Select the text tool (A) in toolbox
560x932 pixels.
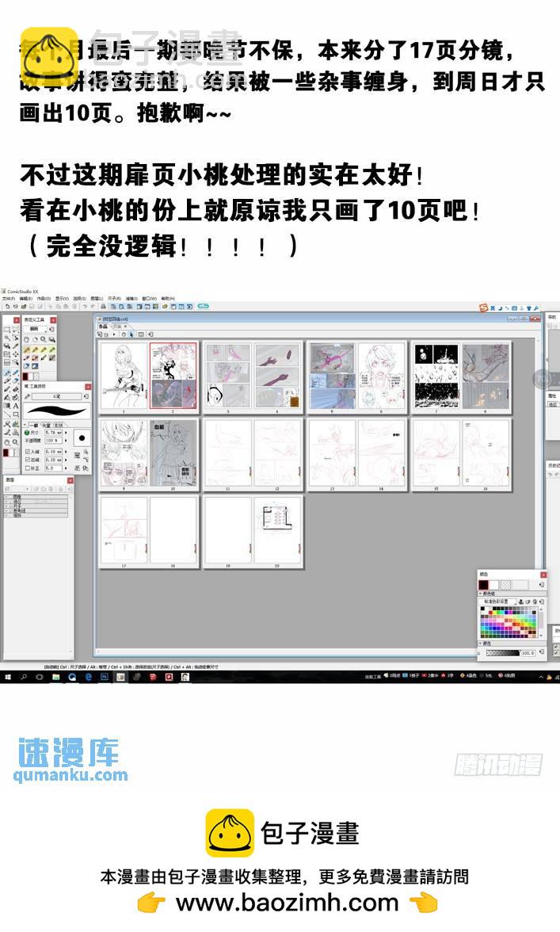pyautogui.click(x=16, y=407)
